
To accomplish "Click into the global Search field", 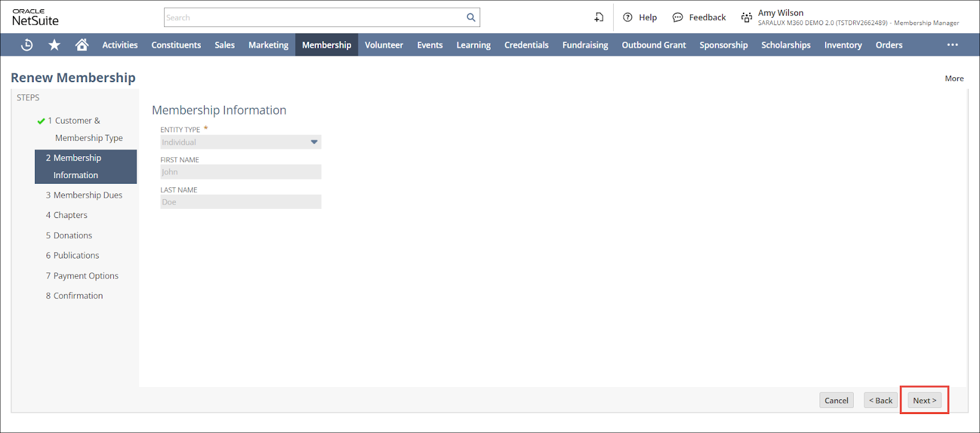I will click(x=314, y=18).
